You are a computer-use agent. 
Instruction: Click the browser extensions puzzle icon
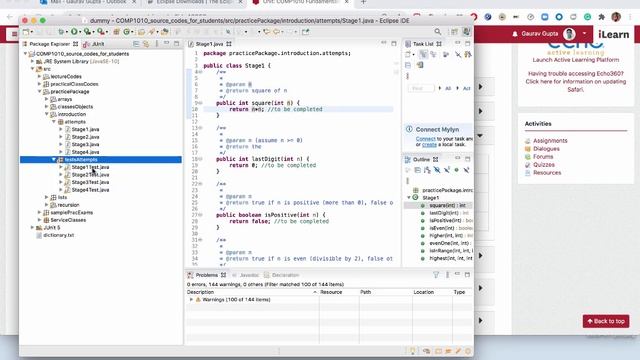click(x=601, y=17)
